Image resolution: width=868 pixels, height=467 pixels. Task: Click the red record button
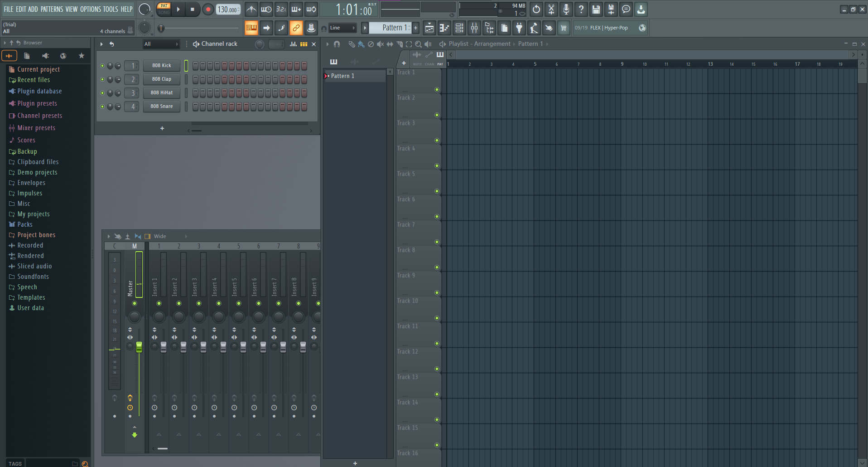pos(208,9)
